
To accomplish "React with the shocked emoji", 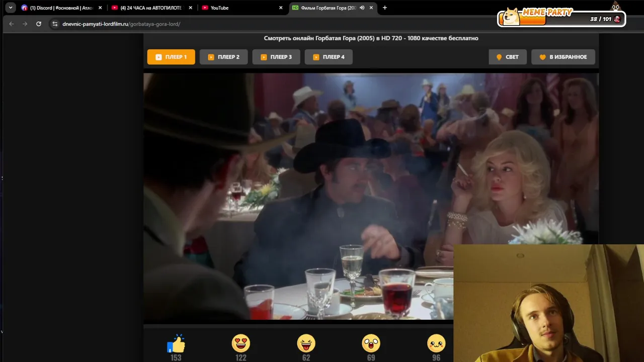I will (371, 343).
